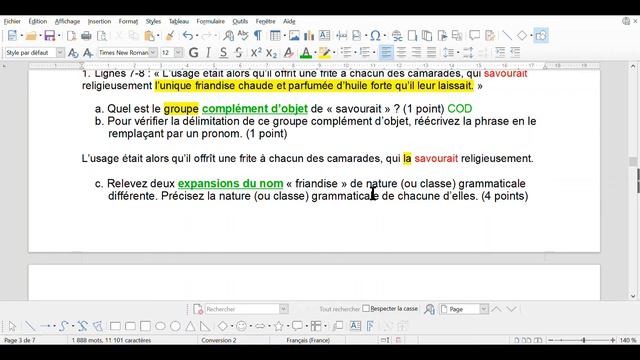
Task: Adjust the zoom slider in the status bar
Action: [583, 340]
